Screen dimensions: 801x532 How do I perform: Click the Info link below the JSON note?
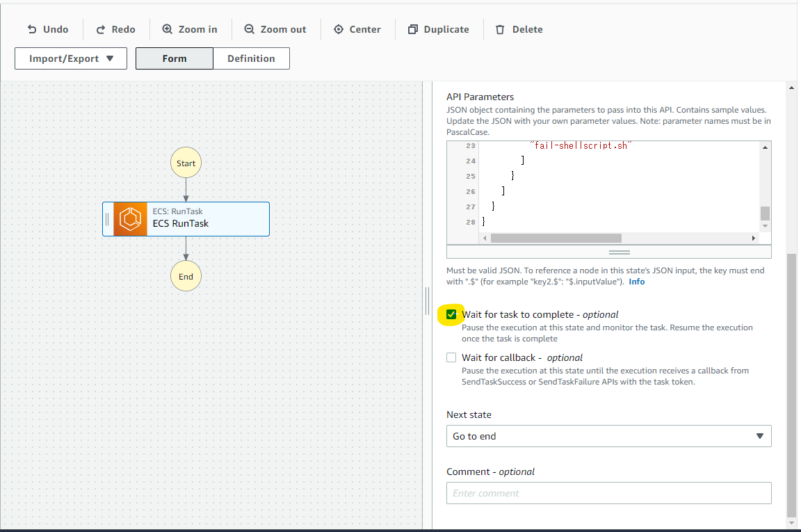[636, 281]
